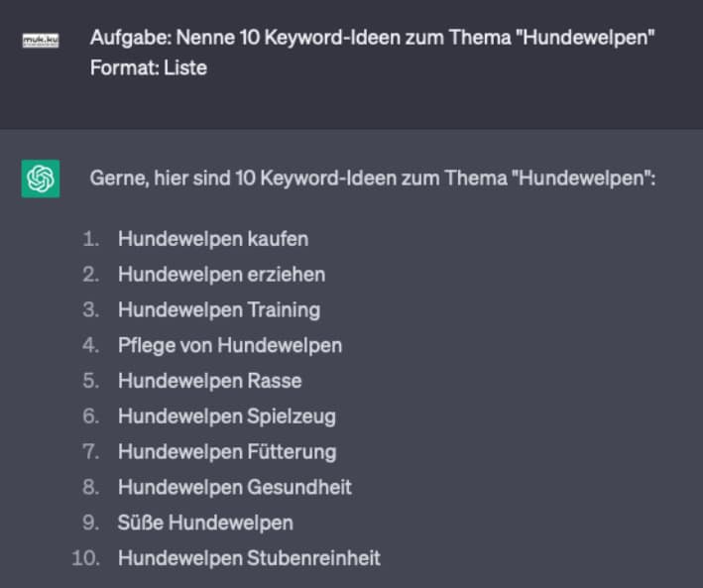Screen dimensions: 703x588
Task: Click the "Hundewelpen Gesundheit" keyword
Action: click(235, 487)
